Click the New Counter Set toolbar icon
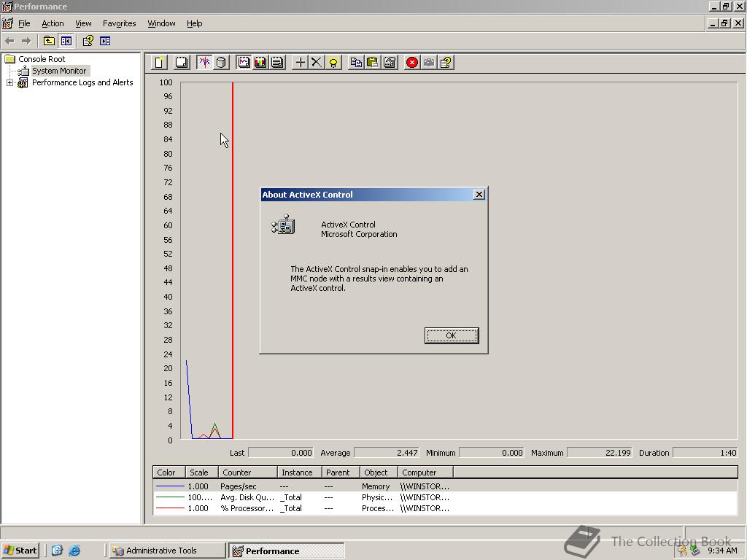The image size is (747, 560). pos(160,63)
